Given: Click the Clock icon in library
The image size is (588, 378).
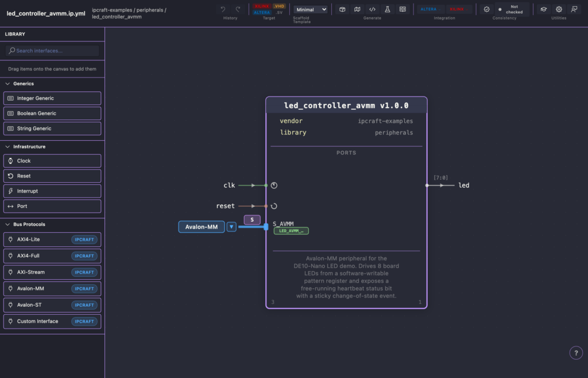Looking at the screenshot, I should pyautogui.click(x=10, y=161).
